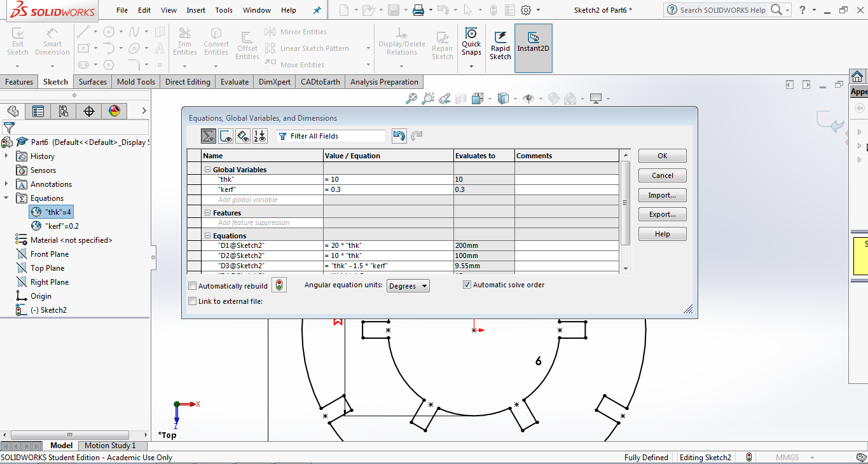Open the DisplayManager appearance tab

pyautogui.click(x=114, y=111)
